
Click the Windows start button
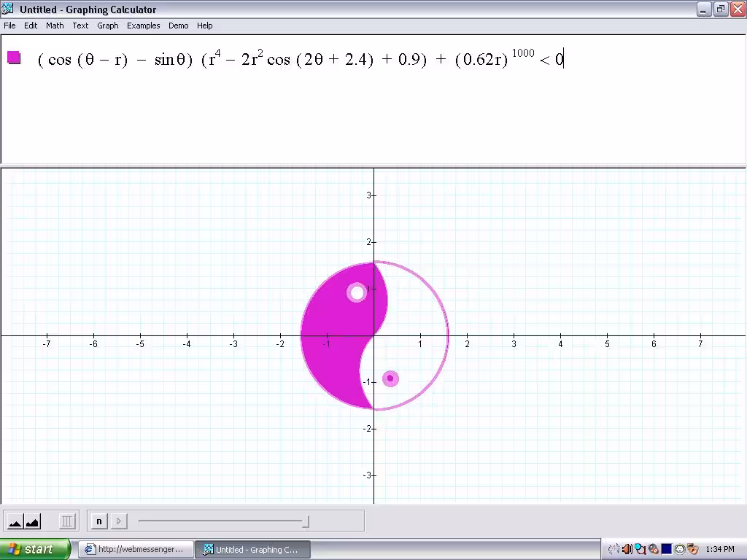[x=34, y=549]
